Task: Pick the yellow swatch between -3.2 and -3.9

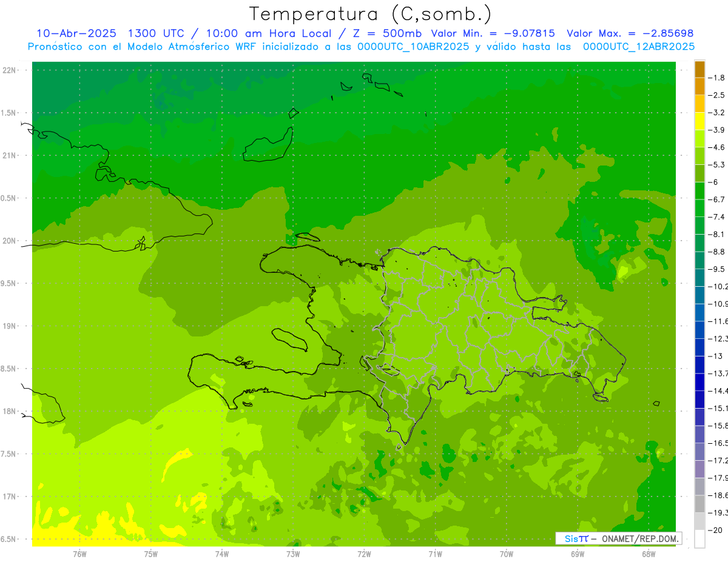Action: click(x=699, y=121)
